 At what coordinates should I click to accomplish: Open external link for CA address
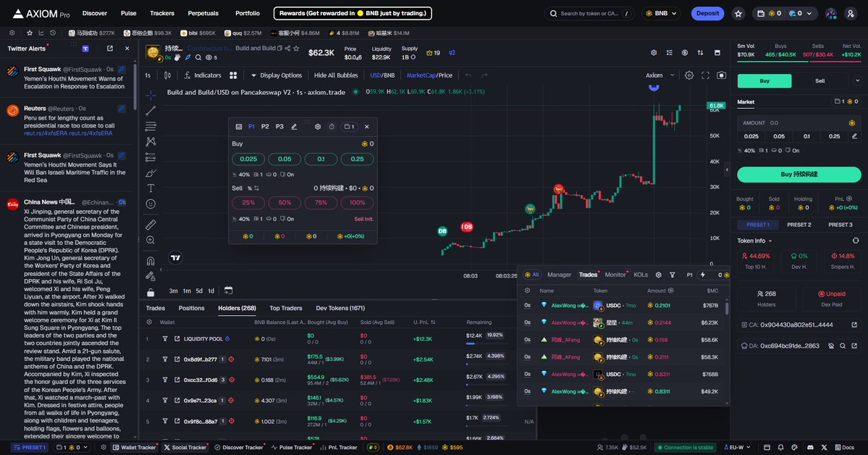[x=854, y=325]
